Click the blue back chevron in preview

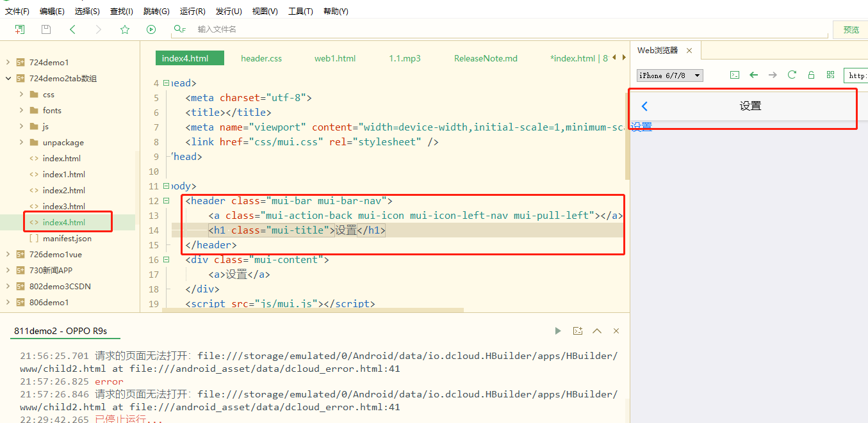[644, 106]
